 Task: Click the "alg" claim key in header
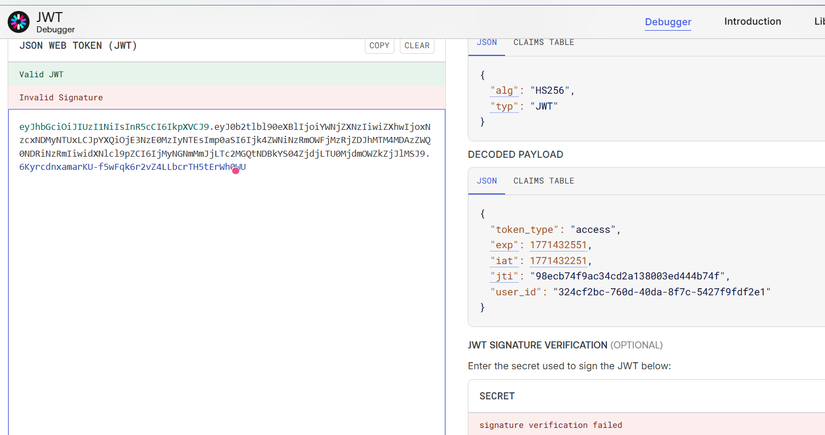click(x=503, y=90)
